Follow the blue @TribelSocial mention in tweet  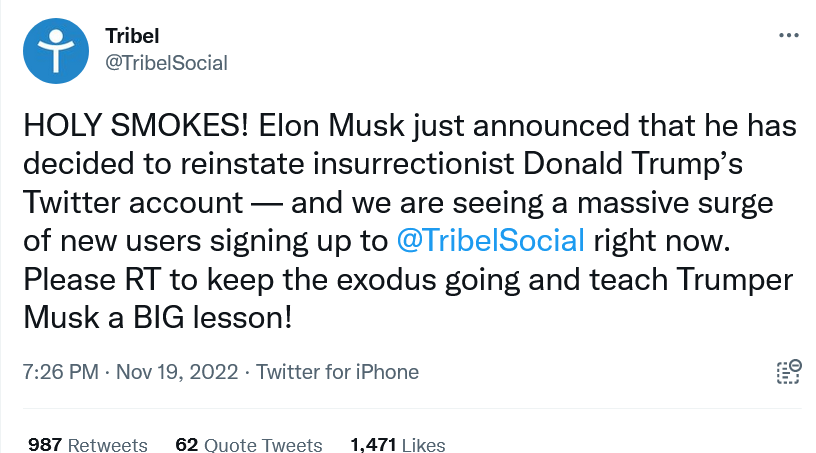coord(491,241)
